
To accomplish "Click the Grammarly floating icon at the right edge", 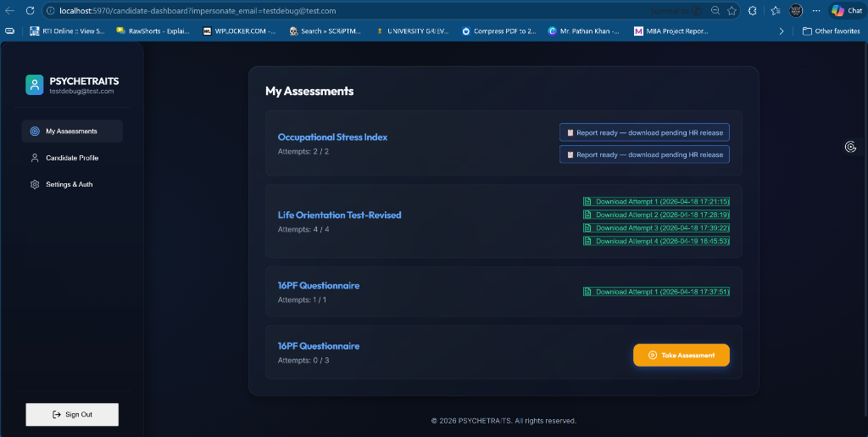I will click(x=851, y=146).
